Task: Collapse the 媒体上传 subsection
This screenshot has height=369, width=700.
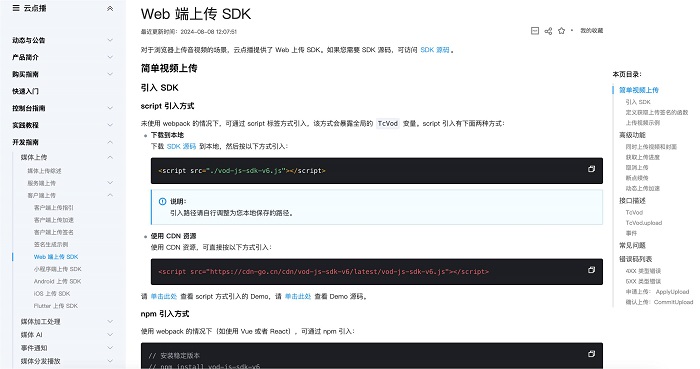Action: 110,157
